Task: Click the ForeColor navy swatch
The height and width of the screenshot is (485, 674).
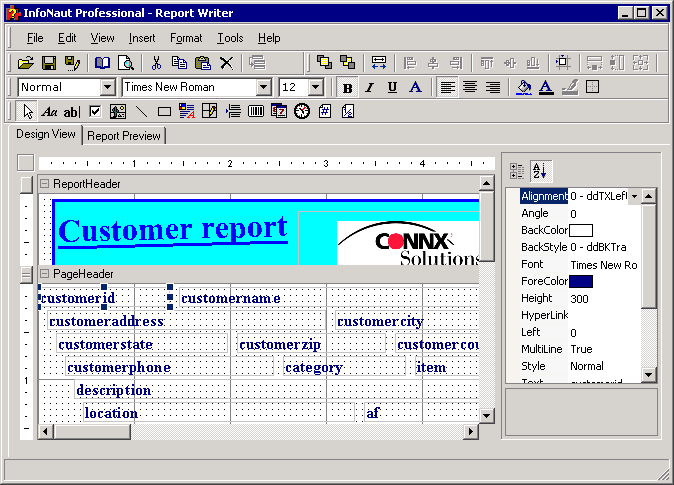Action: (581, 281)
